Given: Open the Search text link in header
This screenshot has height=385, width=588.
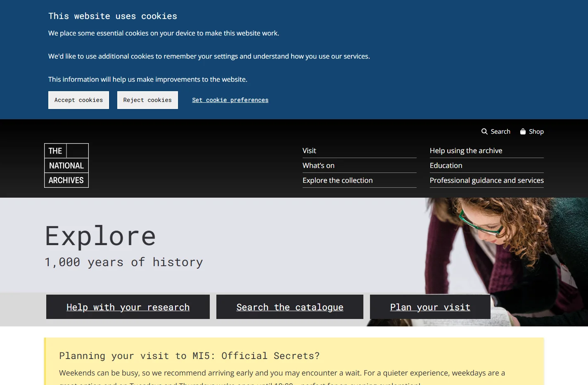Looking at the screenshot, I should [x=500, y=131].
